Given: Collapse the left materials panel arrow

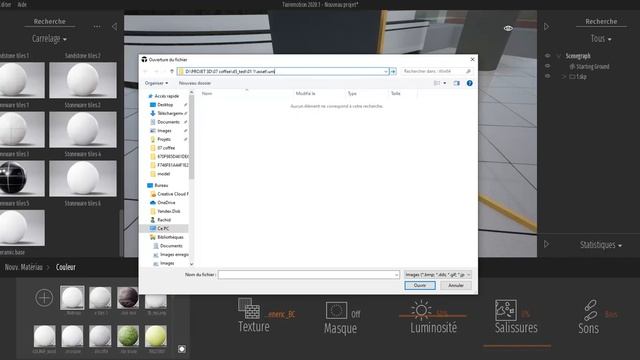Looking at the screenshot, I should [115, 27].
